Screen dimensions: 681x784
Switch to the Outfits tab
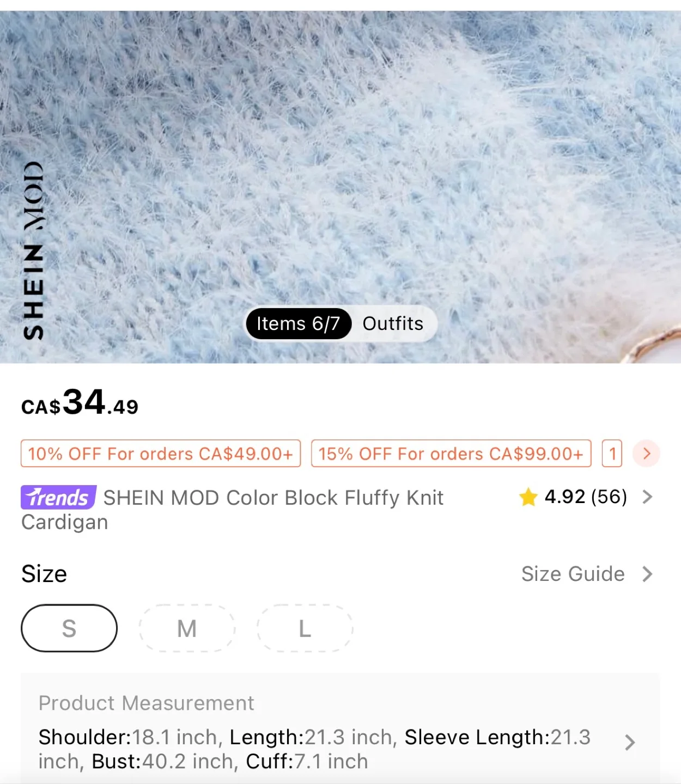[392, 323]
